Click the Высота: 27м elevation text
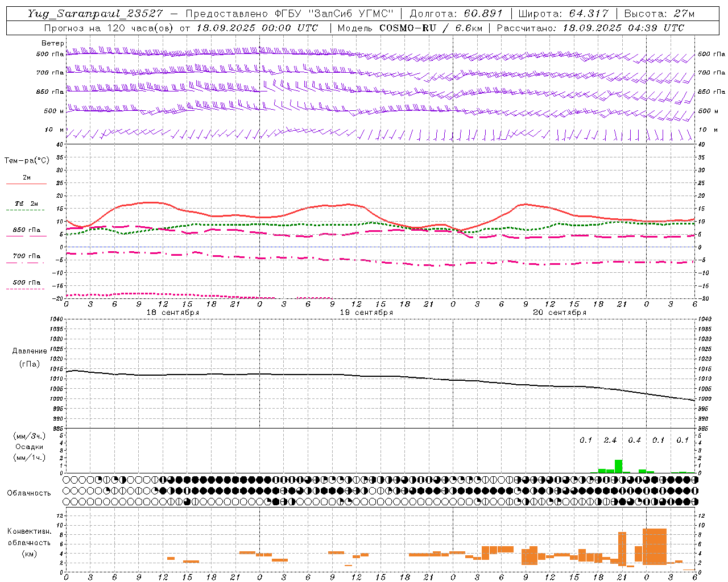This screenshot has width=728, height=582. [x=659, y=14]
